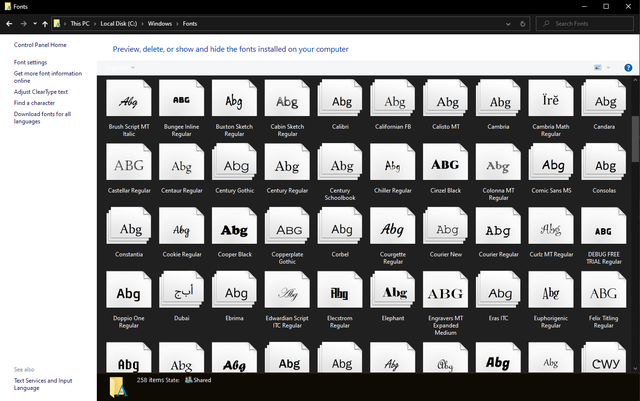Open the Calibri font family
The width and height of the screenshot is (640, 401).
[x=340, y=98]
